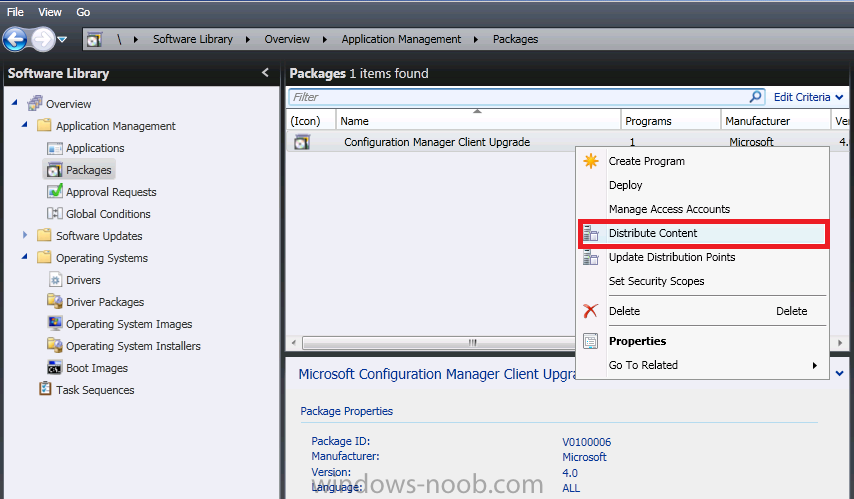
Task: Open navigation history dropdown arrow
Action: [62, 39]
